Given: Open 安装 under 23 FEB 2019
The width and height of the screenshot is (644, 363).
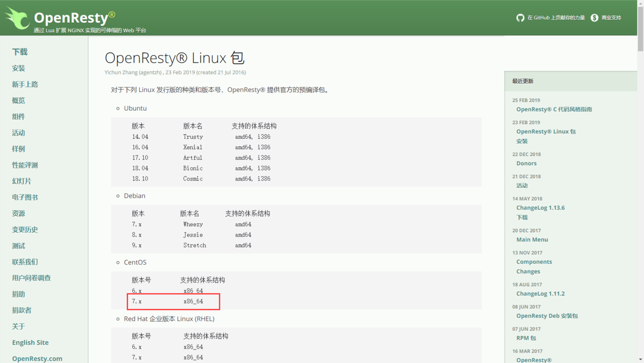Looking at the screenshot, I should [522, 141].
